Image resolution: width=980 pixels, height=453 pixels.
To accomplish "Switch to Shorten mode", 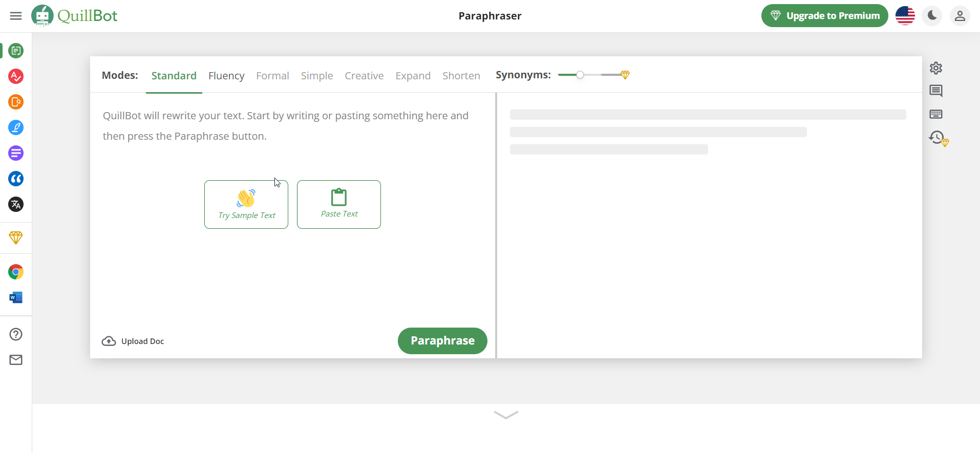I will [461, 76].
